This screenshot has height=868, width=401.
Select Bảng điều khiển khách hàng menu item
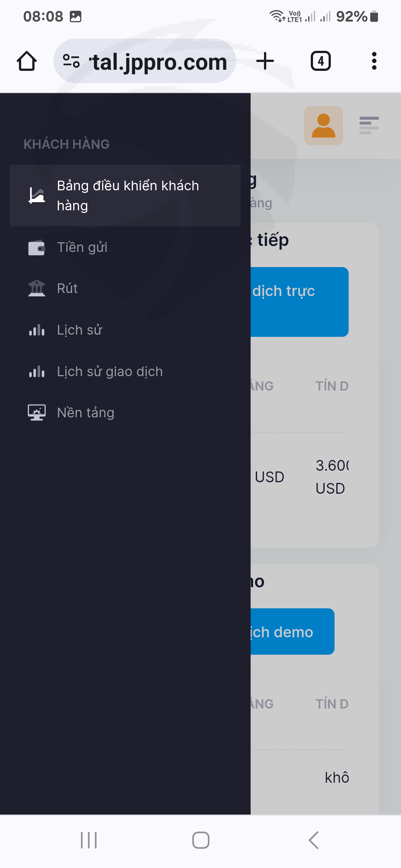click(128, 195)
